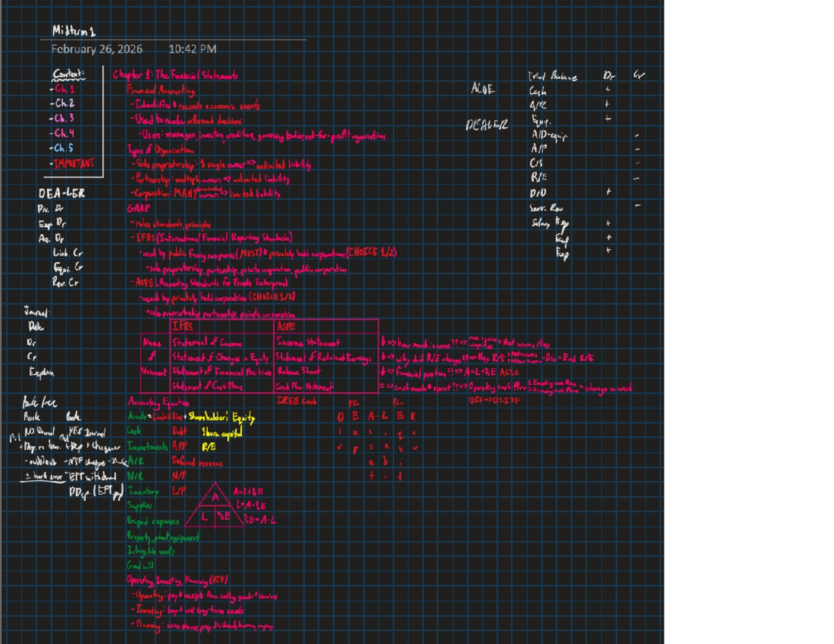The width and height of the screenshot is (834, 644).
Task: Click the "Income Statement" cell under ASPE
Action: (309, 342)
